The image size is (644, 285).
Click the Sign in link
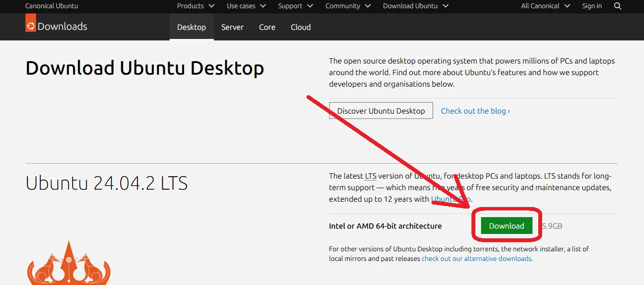point(592,6)
